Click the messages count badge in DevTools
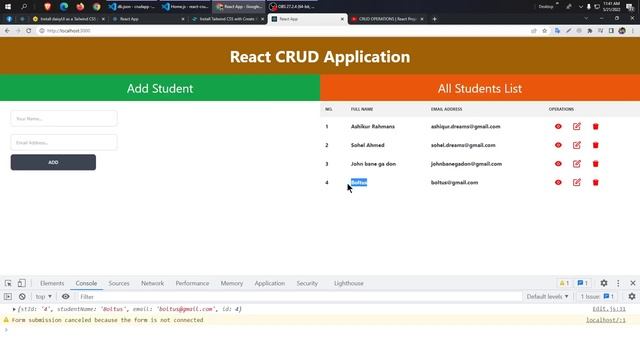Screen dimensions: 640x360 582,283
